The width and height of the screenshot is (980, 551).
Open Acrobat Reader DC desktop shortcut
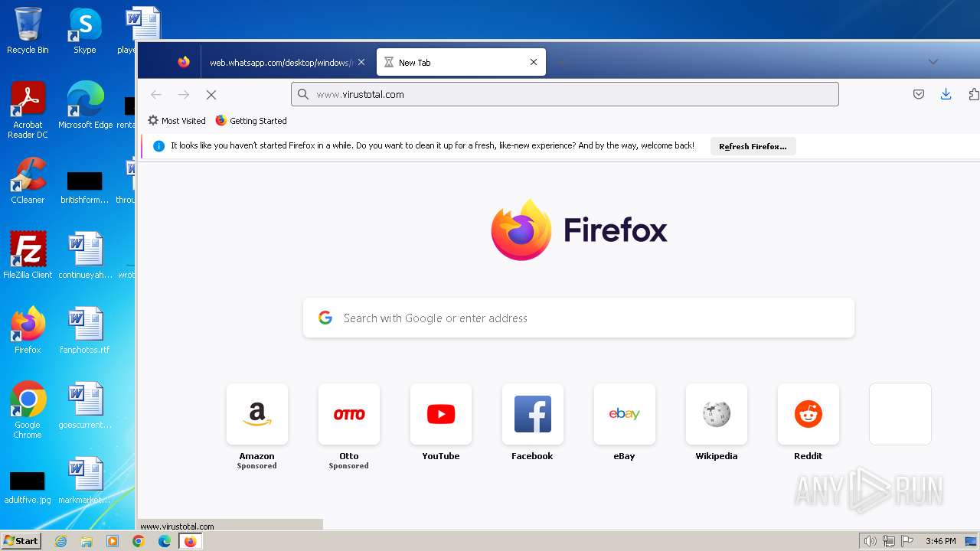[28, 110]
